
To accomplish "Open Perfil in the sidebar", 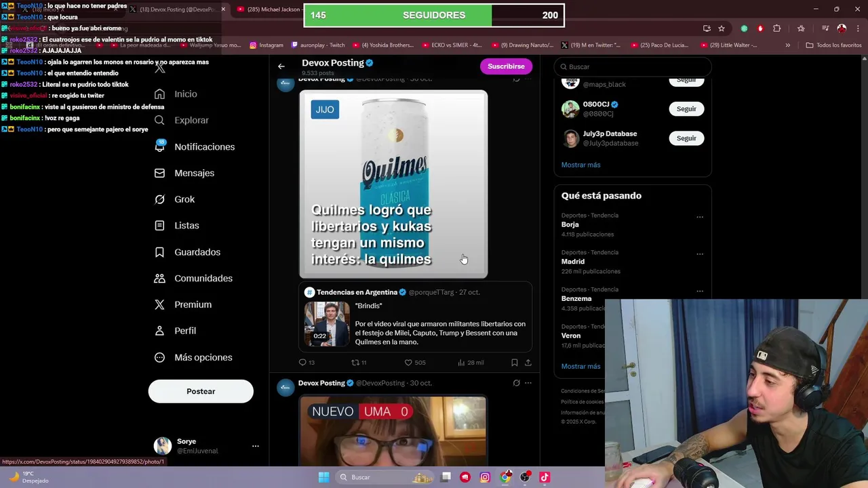I will (176, 331).
